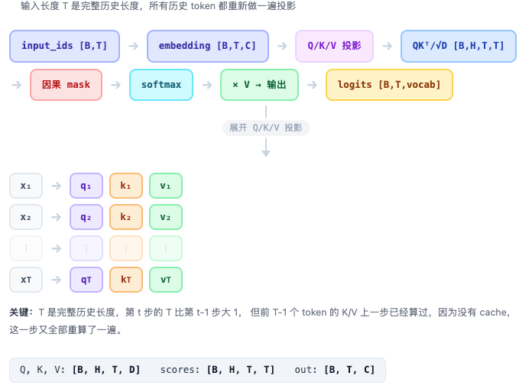Select the qT query cell
The image size is (532, 392).
coord(86,280)
